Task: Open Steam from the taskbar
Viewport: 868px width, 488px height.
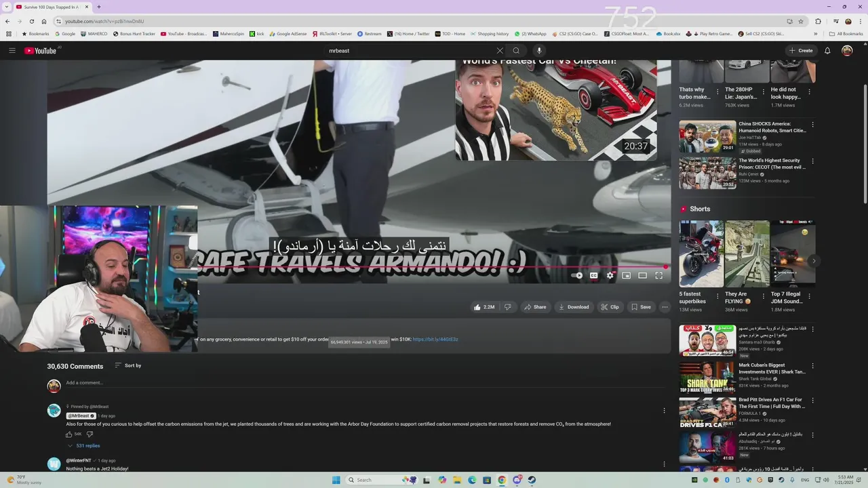Action: tap(532, 480)
